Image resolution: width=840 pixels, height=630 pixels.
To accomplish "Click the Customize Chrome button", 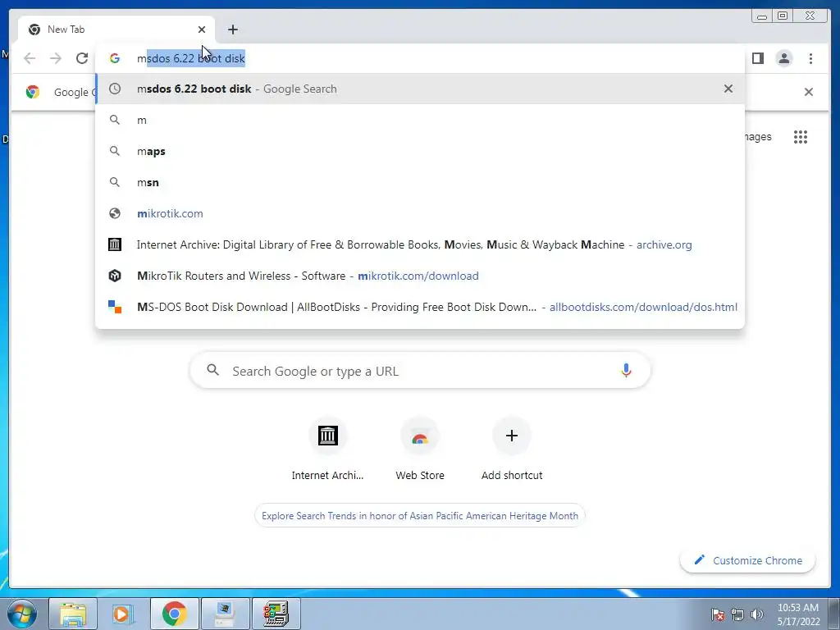I will [x=748, y=560].
